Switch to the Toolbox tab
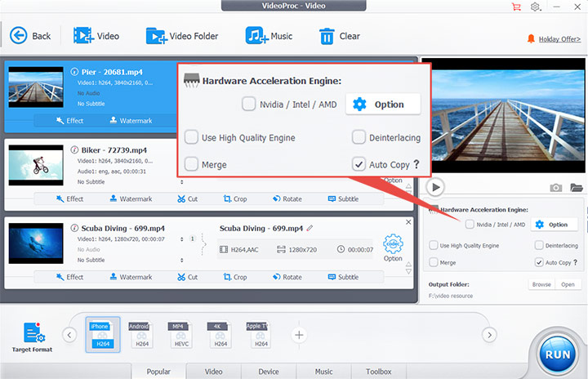Screen dimensions: 588x379 tap(378, 372)
